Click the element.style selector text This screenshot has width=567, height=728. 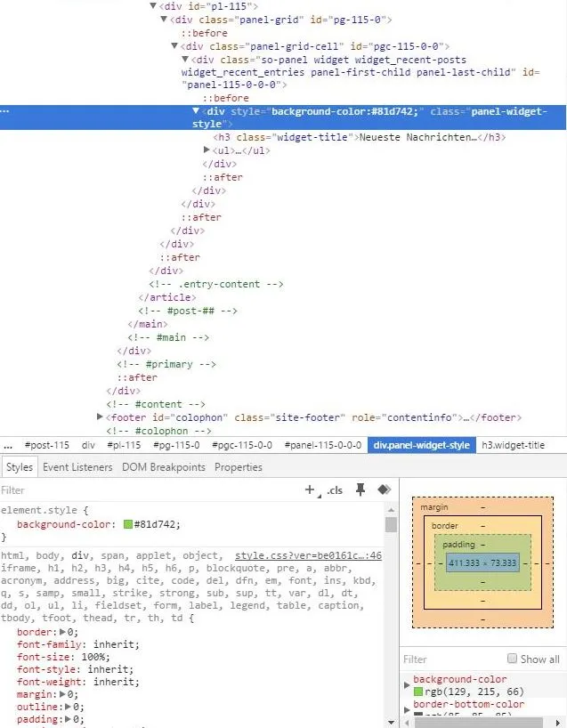(x=39, y=510)
